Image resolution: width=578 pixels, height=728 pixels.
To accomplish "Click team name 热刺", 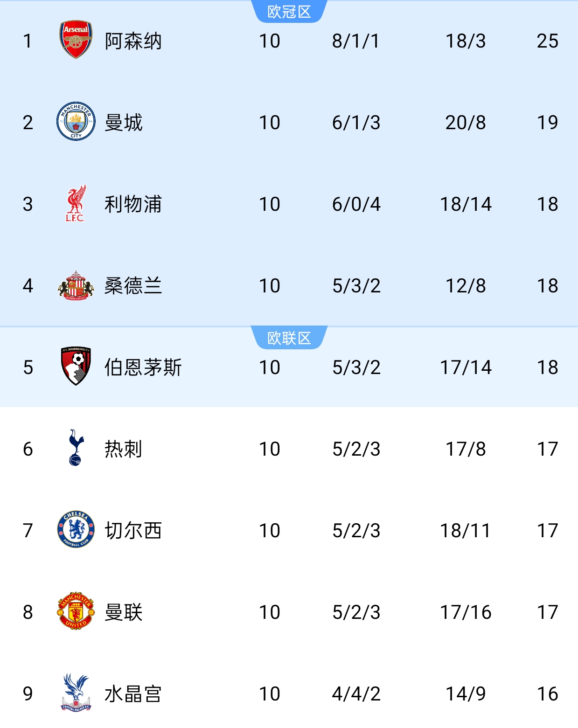I will pos(124,449).
